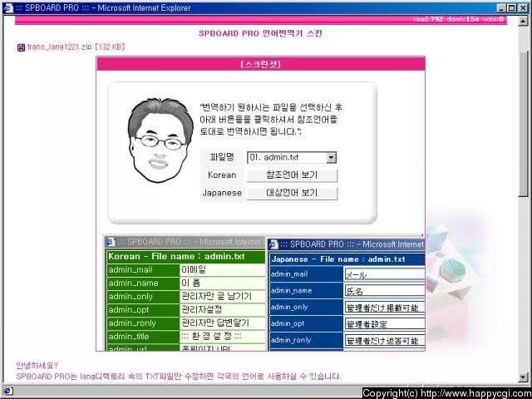Click the ::: 환 경 설 정 ::: cell
The image size is (532, 399).
point(222,336)
